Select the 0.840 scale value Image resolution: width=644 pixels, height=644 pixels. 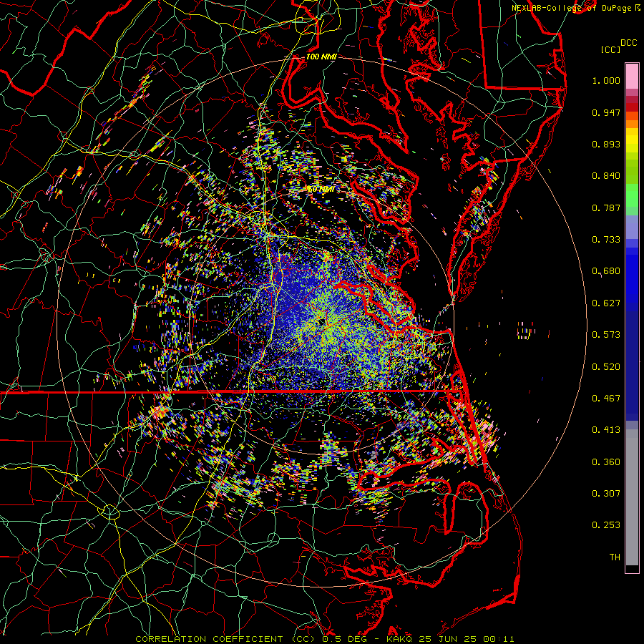(606, 176)
